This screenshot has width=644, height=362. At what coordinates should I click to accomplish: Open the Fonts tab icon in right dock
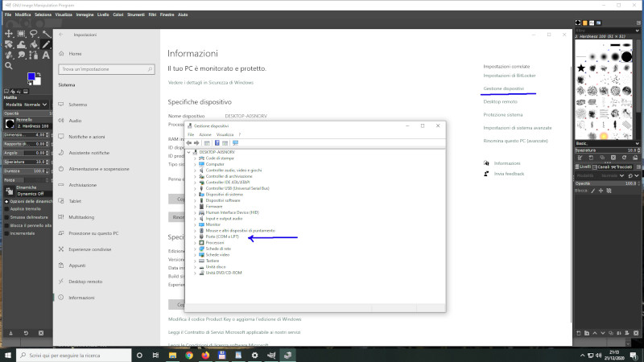[592, 23]
